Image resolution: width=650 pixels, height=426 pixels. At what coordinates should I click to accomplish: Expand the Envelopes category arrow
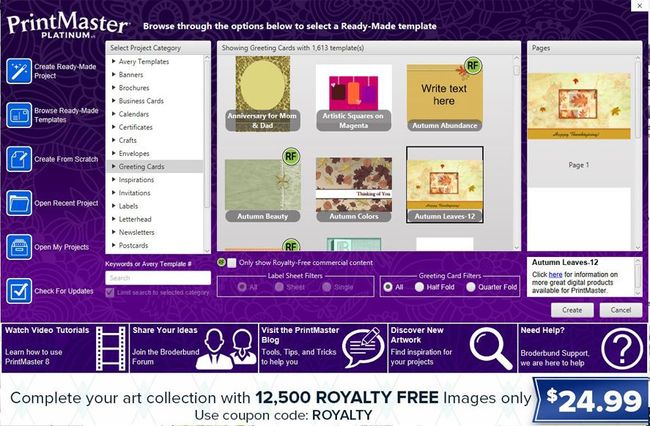click(x=114, y=153)
